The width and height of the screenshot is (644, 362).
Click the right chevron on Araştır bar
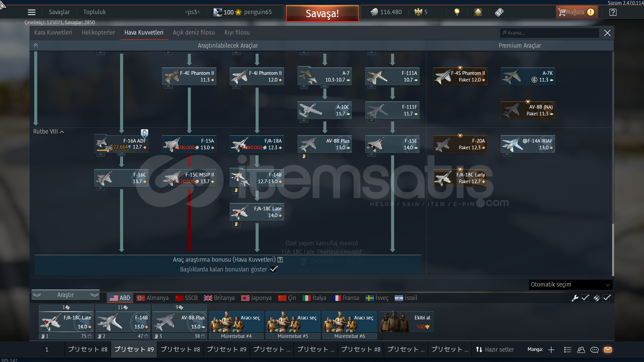click(95, 295)
